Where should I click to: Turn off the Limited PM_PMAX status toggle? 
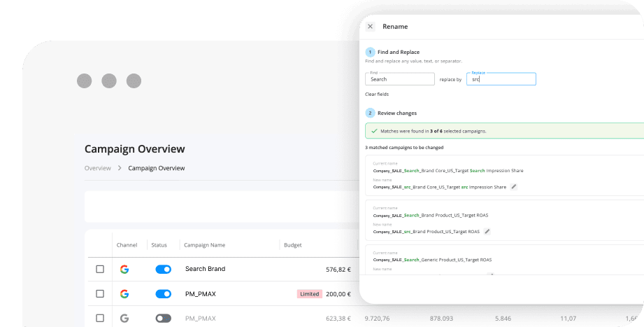pyautogui.click(x=163, y=293)
